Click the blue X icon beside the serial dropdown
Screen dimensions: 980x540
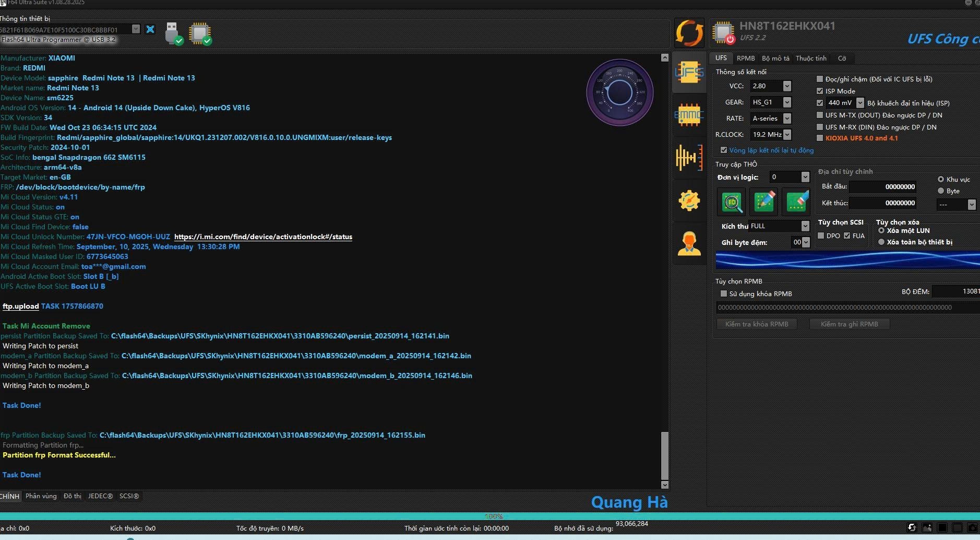pos(150,29)
